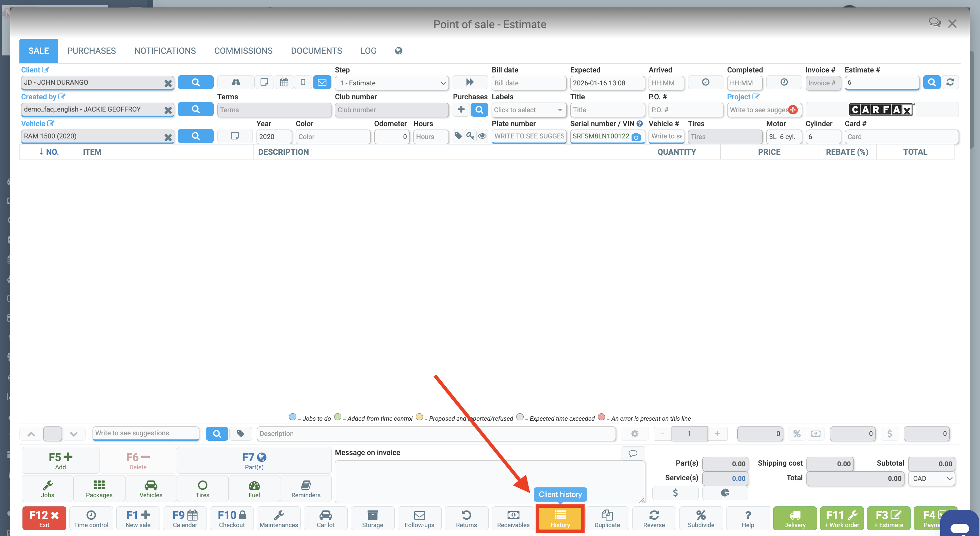Screen dimensions: 980x536
Task: Toggle the email envelope button beside client
Action: pyautogui.click(x=322, y=83)
